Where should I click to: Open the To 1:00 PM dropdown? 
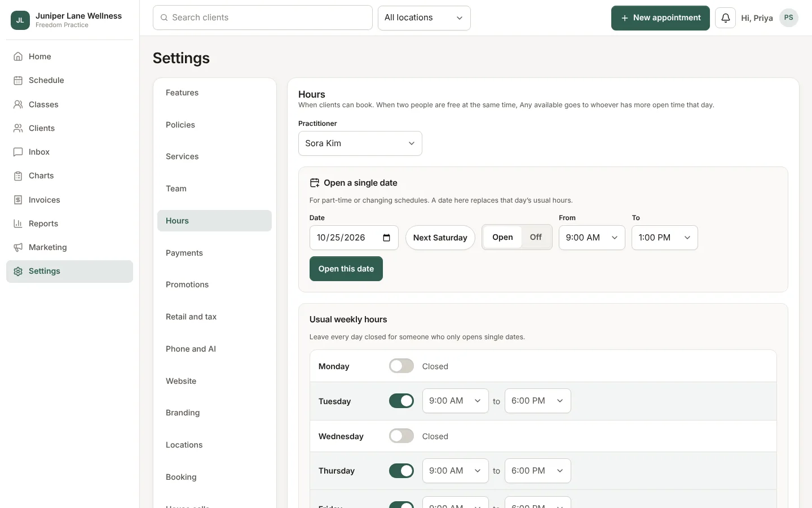click(x=665, y=238)
